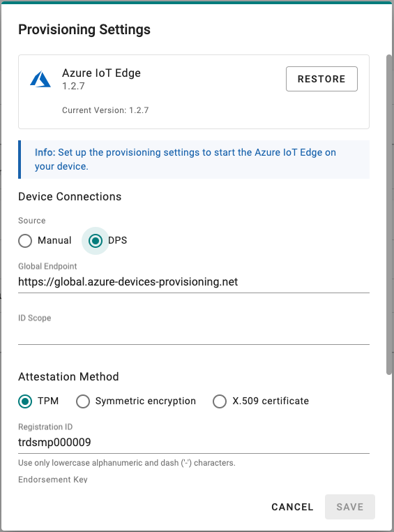This screenshot has height=532, width=394.
Task: Click the disabled SAVE button
Action: 350,507
